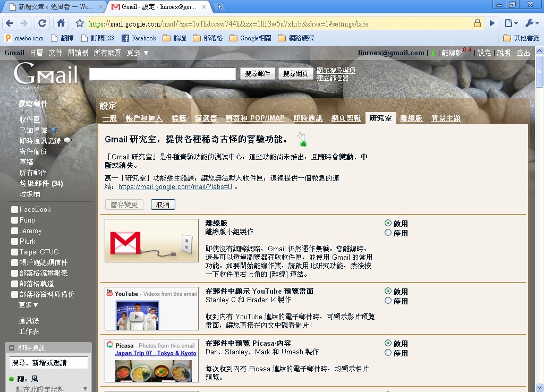The image size is (544, 392).
Task: Click the 搜尋網頁 button
Action: point(295,73)
